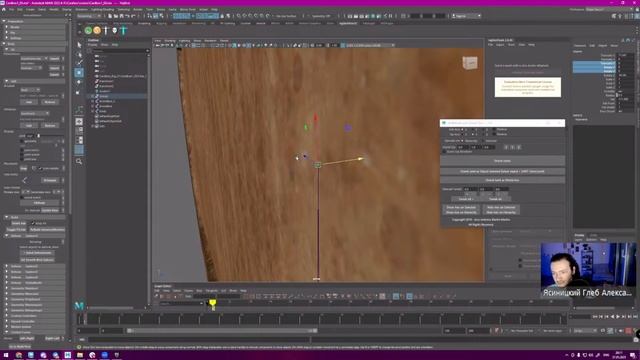
Task: Click the Outliner search field
Action: click(118, 51)
